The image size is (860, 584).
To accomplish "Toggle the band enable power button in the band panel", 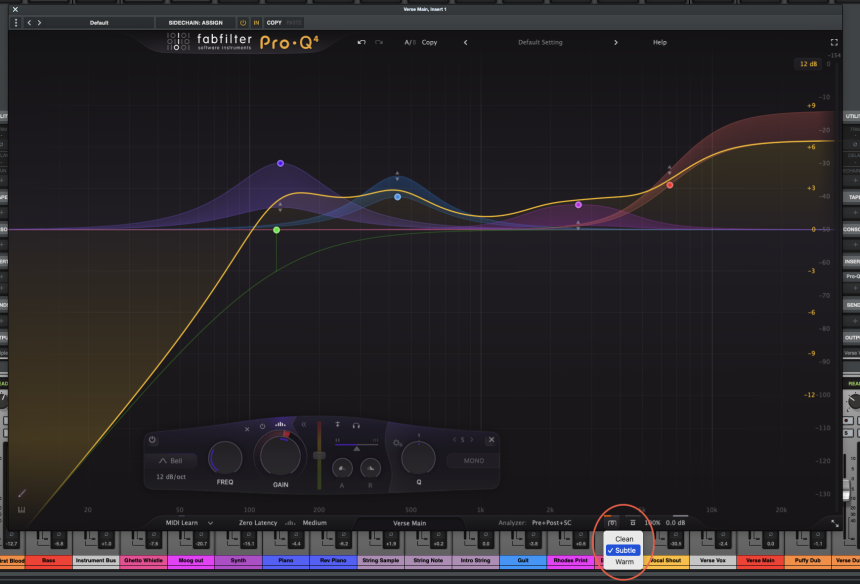I will point(151,440).
